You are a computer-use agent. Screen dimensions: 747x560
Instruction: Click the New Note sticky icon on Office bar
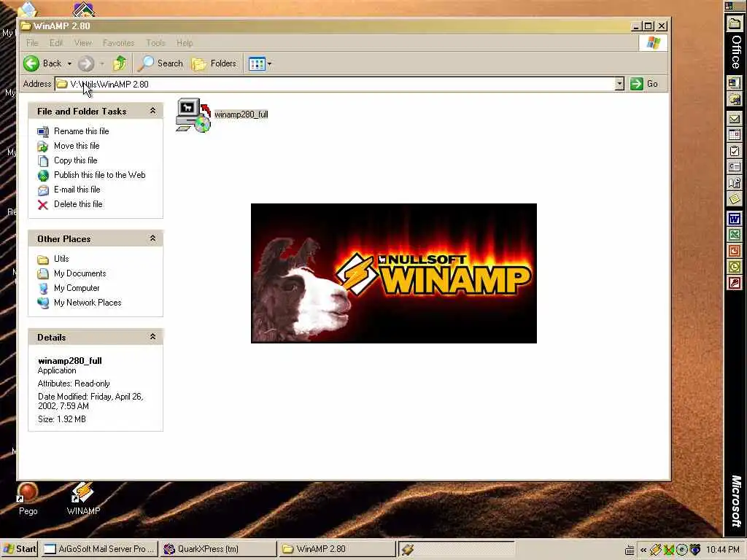734,198
